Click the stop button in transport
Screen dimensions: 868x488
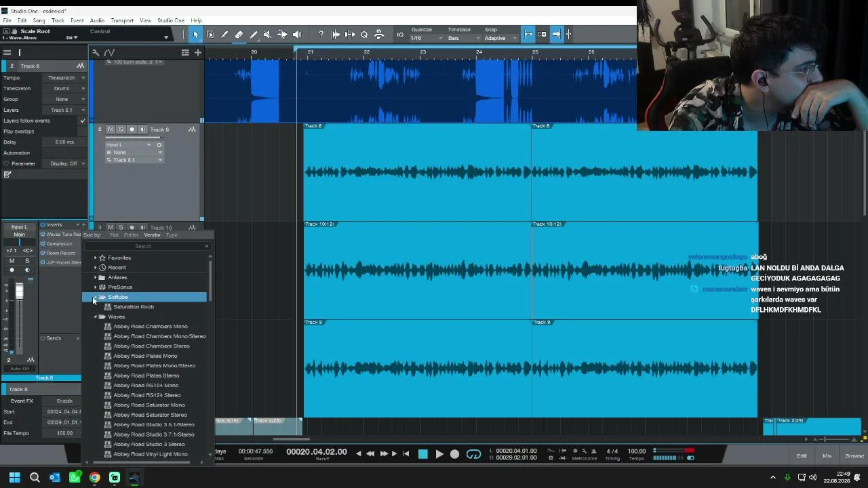(423, 454)
